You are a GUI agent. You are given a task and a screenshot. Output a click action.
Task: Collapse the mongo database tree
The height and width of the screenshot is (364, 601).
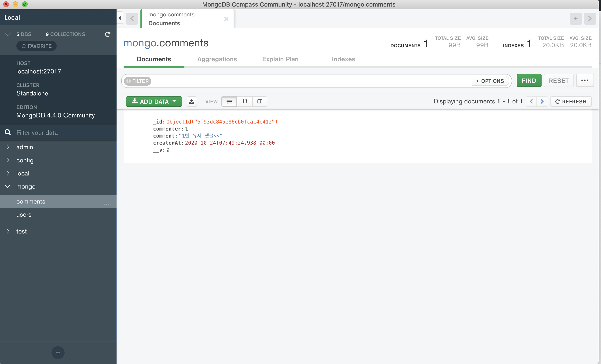tap(8, 186)
